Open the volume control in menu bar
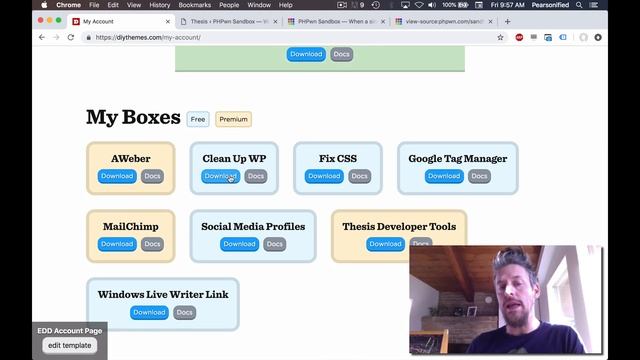Image resolution: width=640 pixels, height=360 pixels. pyautogui.click(x=432, y=5)
